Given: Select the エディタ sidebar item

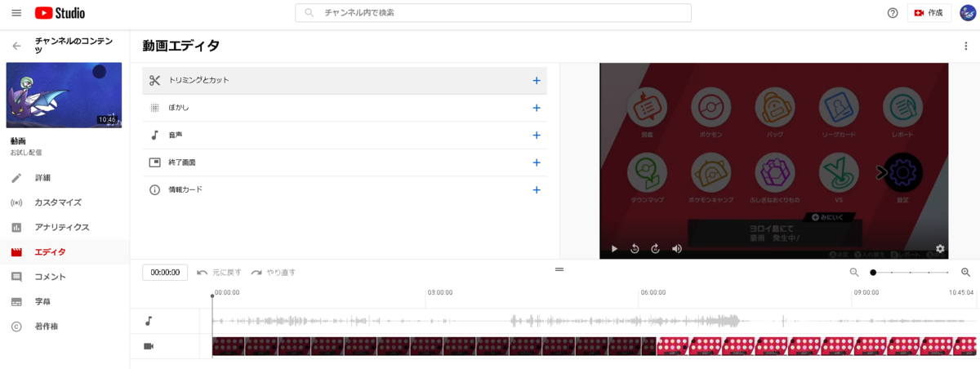Looking at the screenshot, I should pos(65,252).
